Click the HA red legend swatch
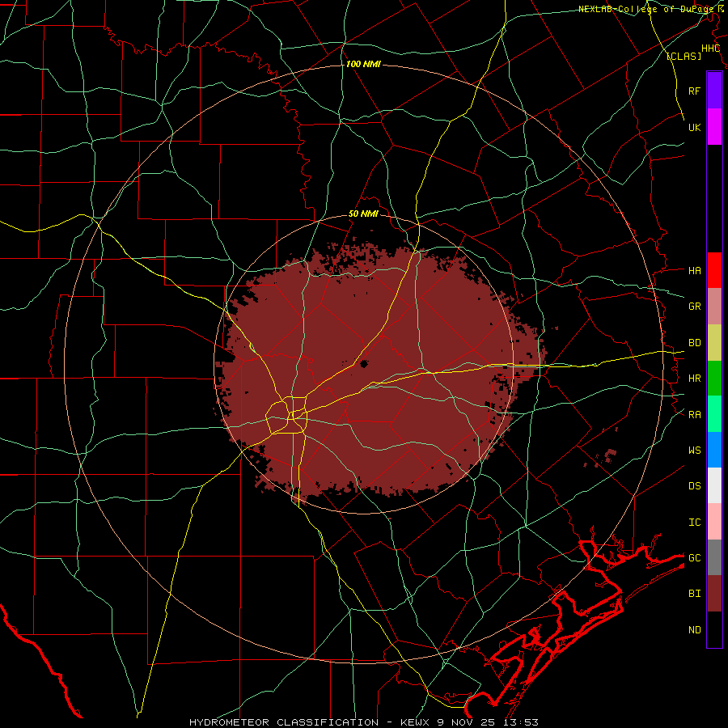 point(714,270)
